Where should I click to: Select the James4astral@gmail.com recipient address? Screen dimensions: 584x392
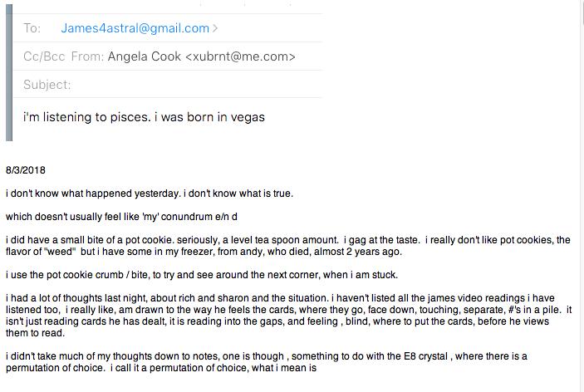(135, 28)
